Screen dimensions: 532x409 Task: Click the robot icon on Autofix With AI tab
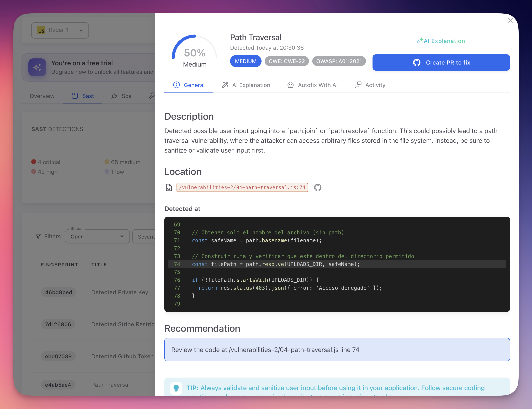coord(291,85)
